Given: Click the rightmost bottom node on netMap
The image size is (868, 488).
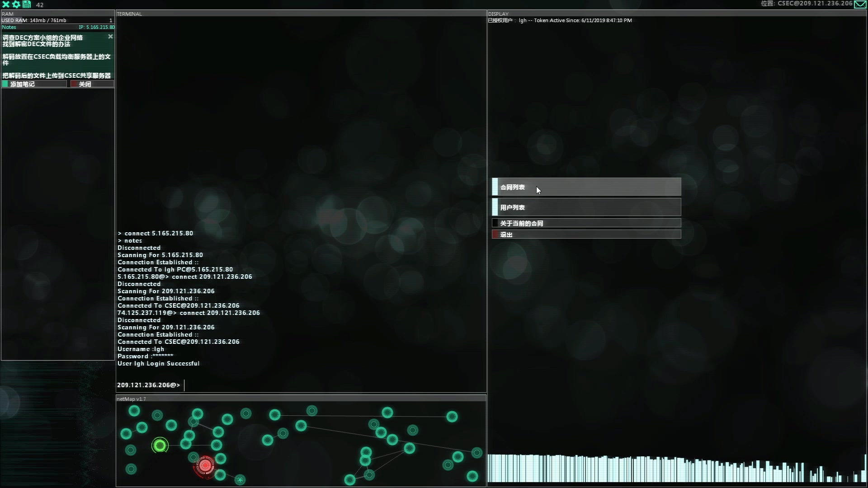Looking at the screenshot, I should pyautogui.click(x=472, y=476).
